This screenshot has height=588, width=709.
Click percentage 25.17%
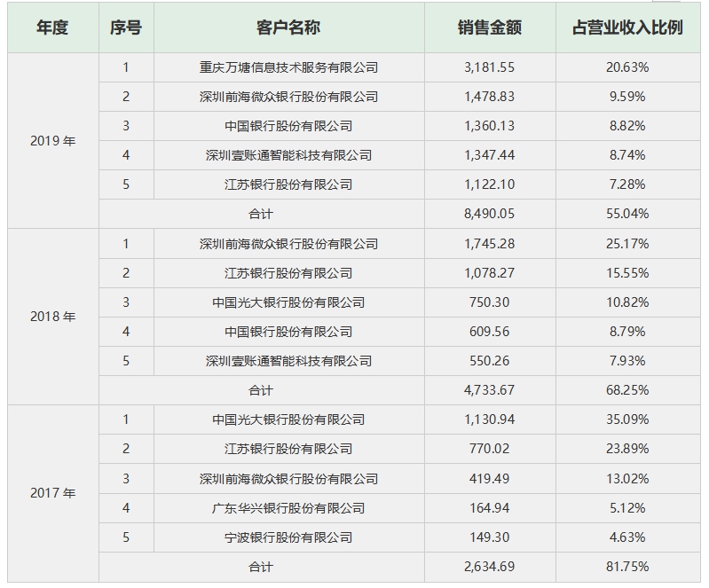tap(627, 244)
